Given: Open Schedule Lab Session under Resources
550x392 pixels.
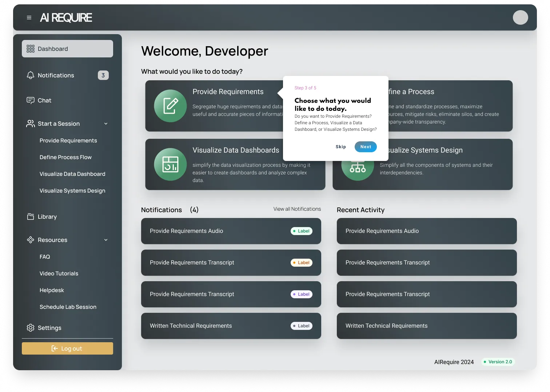Looking at the screenshot, I should pos(68,307).
